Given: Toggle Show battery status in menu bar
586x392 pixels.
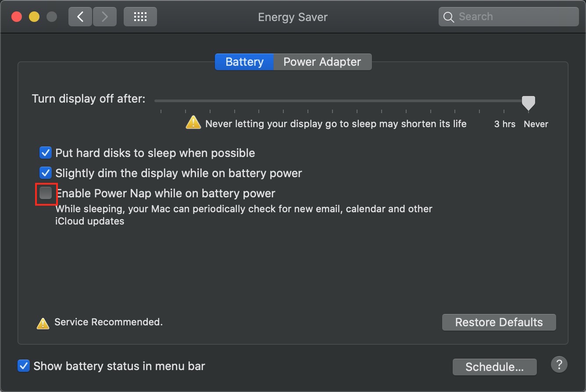Looking at the screenshot, I should [x=24, y=366].
